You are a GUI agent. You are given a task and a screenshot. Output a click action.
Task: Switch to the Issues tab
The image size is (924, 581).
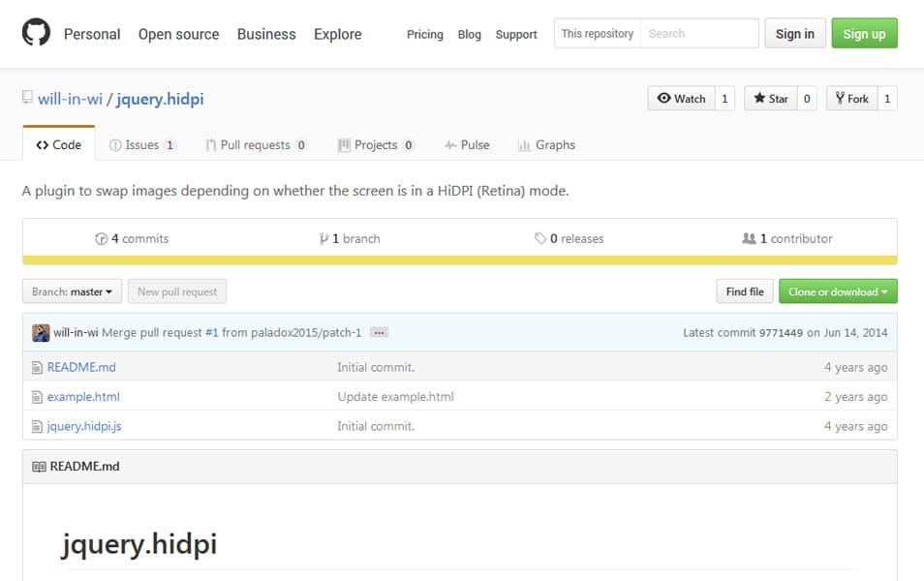[x=142, y=144]
